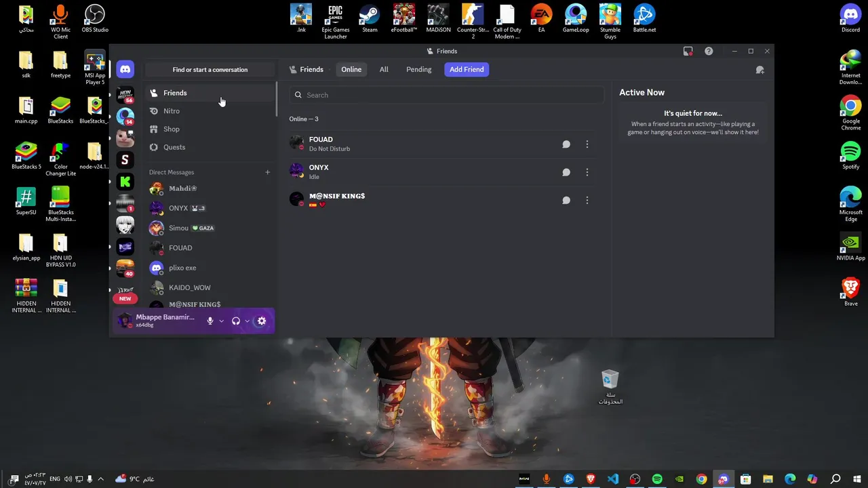
Task: Open more options for FOUAD
Action: 587,144
